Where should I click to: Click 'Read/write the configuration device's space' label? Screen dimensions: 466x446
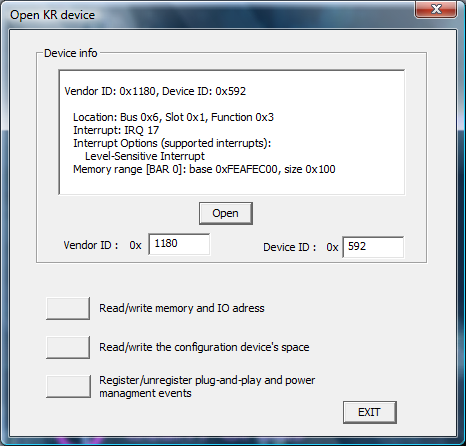coord(204,347)
